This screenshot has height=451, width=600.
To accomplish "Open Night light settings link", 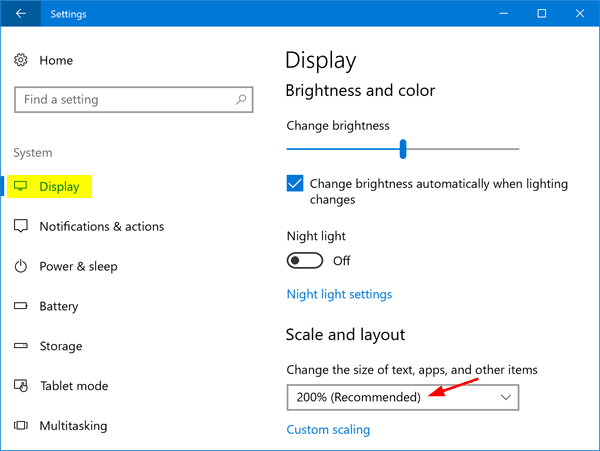I will [x=339, y=294].
